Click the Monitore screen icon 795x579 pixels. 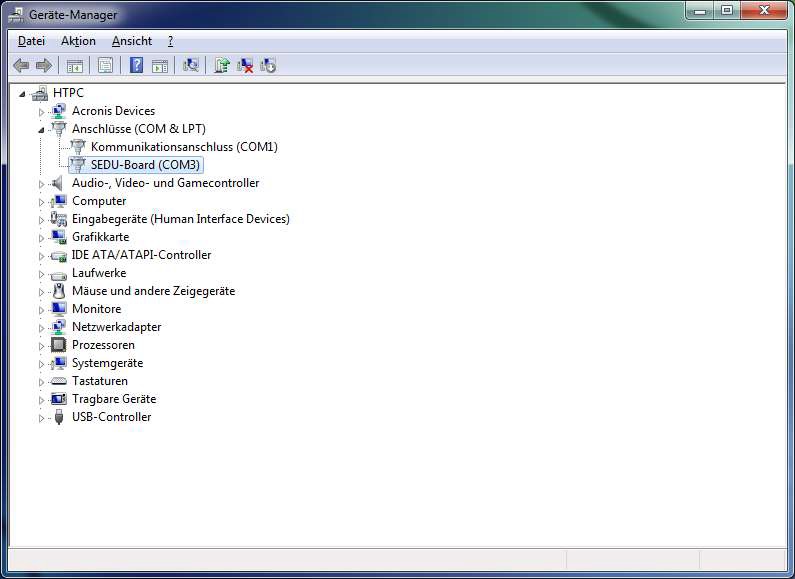[59, 309]
